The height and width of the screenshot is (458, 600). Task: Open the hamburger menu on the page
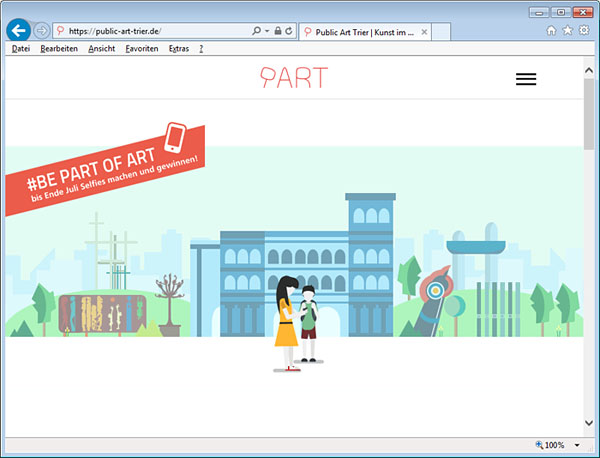pyautogui.click(x=526, y=79)
